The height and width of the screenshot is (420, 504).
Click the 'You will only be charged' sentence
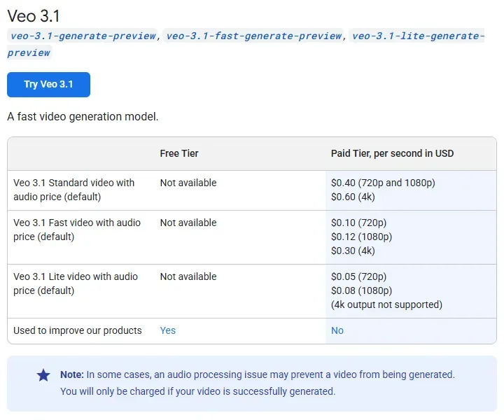pyautogui.click(x=197, y=391)
